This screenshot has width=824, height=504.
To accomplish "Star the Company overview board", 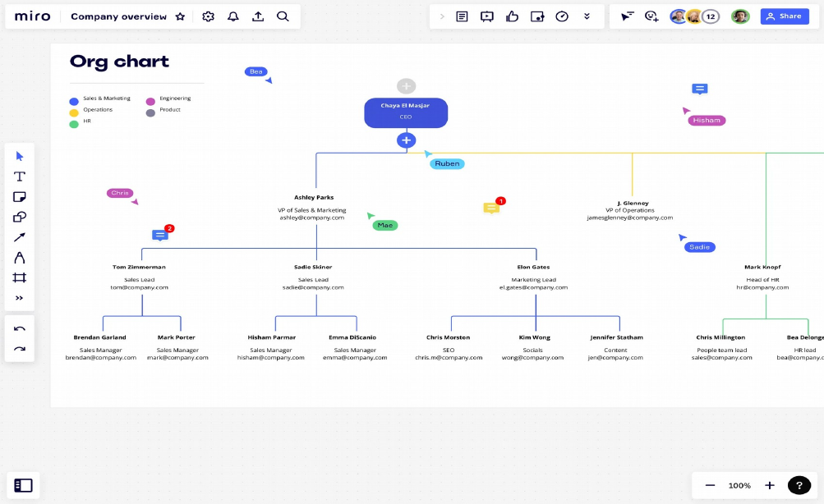I will (181, 16).
